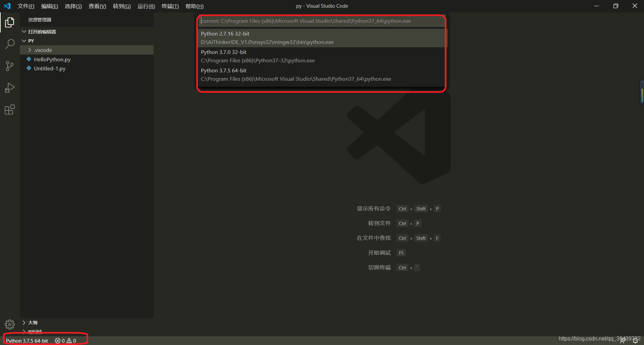
Task: Click the feedback icon in status bar
Action: [x=623, y=341]
